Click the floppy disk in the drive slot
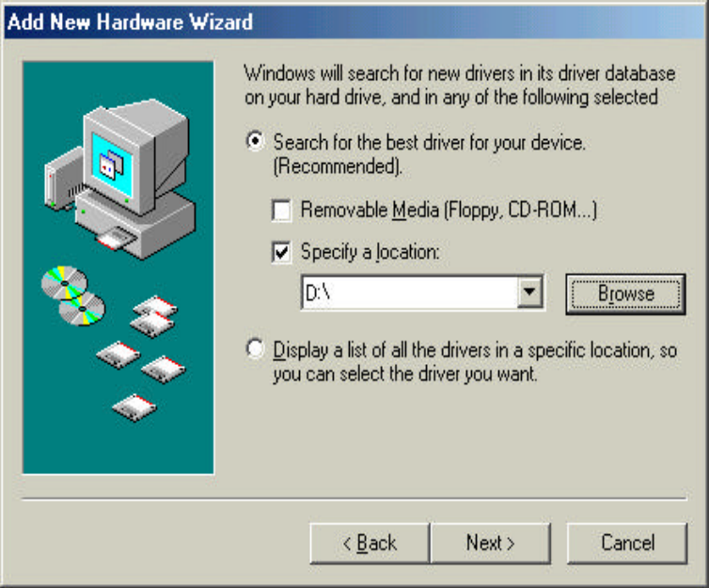The width and height of the screenshot is (709, 588). tap(116, 239)
